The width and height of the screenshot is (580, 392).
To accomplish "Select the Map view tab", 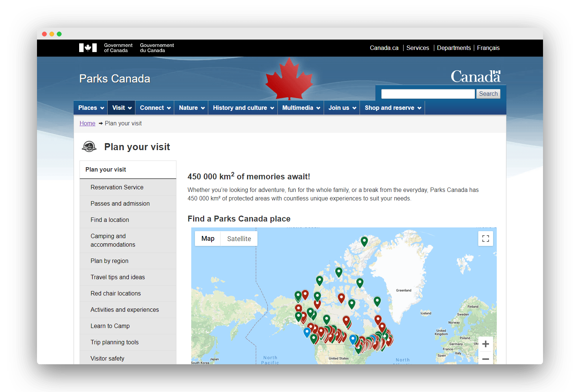I will 208,239.
